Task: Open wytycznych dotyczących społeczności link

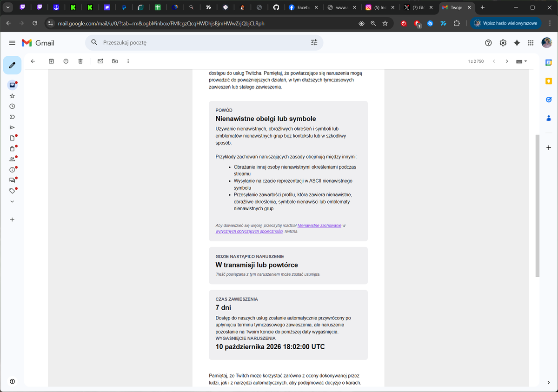Action: click(249, 231)
